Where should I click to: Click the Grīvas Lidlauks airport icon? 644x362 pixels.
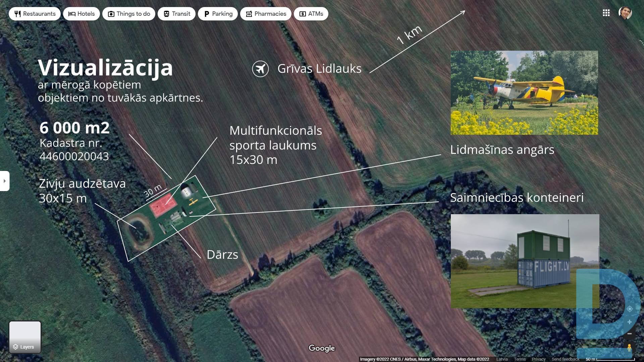tap(260, 69)
